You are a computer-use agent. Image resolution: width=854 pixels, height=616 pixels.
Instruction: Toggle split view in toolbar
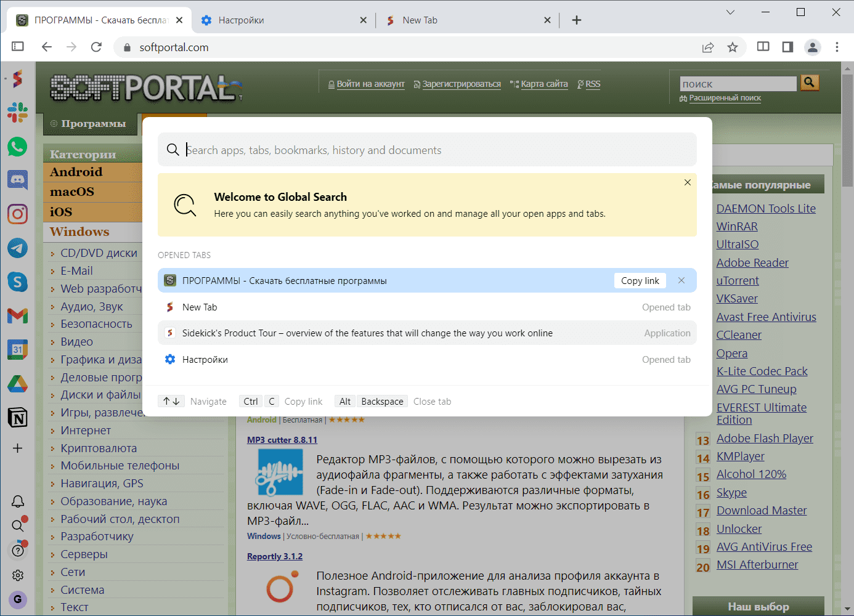pyautogui.click(x=763, y=47)
